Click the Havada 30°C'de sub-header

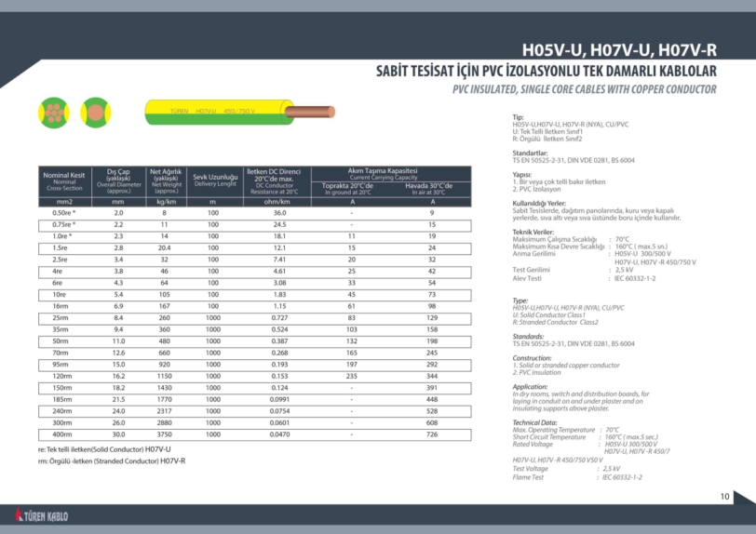431,188
